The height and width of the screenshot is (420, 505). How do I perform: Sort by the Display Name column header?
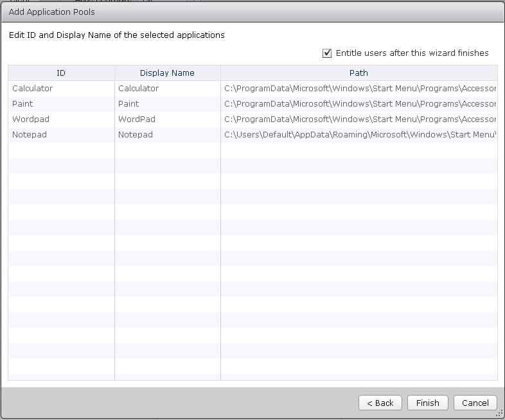pyautogui.click(x=167, y=73)
